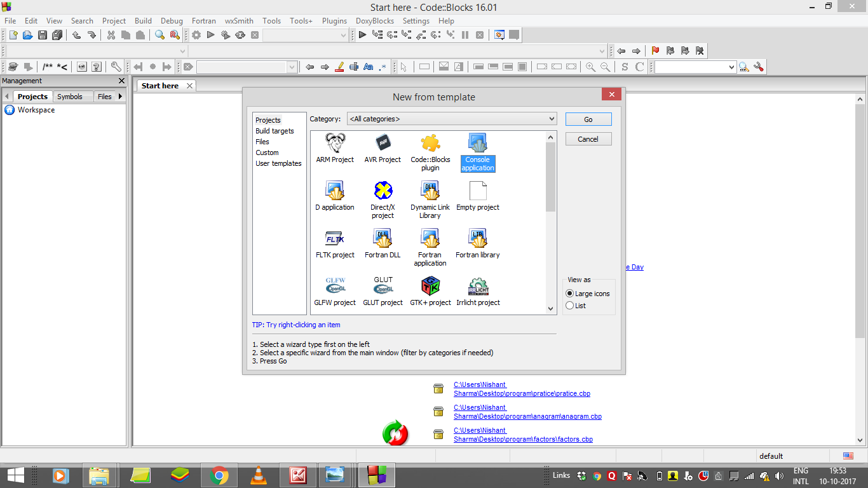
Task: Open the code completion function dropdown
Action: [x=398, y=51]
